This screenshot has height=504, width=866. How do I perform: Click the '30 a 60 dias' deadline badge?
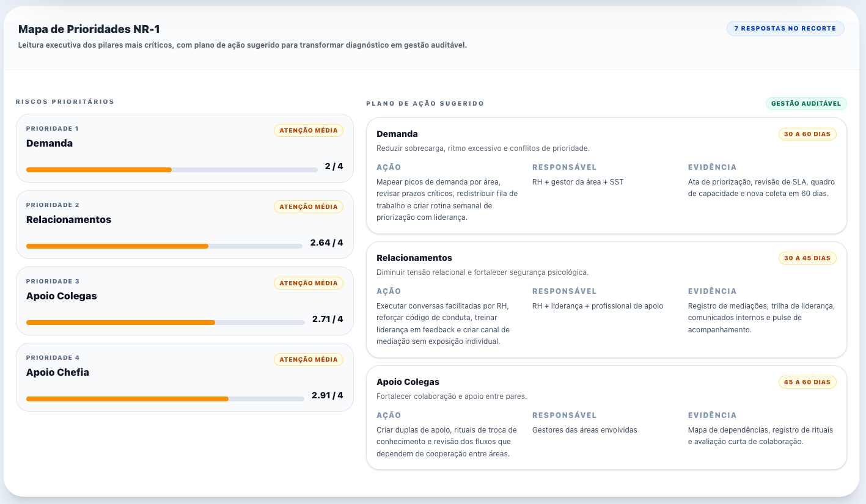pos(807,134)
